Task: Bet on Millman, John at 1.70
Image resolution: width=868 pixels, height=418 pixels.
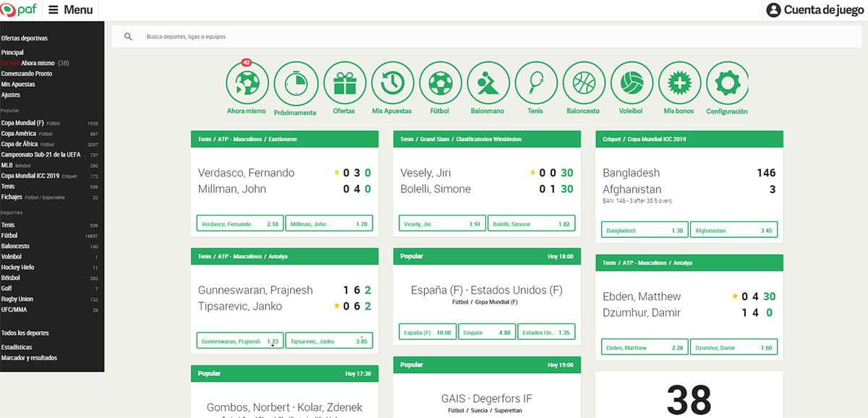Action: coord(329,224)
